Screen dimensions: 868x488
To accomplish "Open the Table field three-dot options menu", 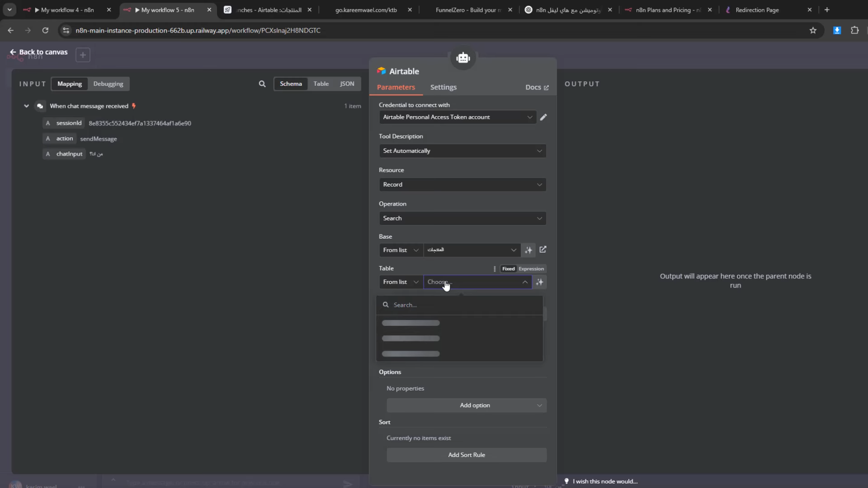I will pyautogui.click(x=495, y=269).
